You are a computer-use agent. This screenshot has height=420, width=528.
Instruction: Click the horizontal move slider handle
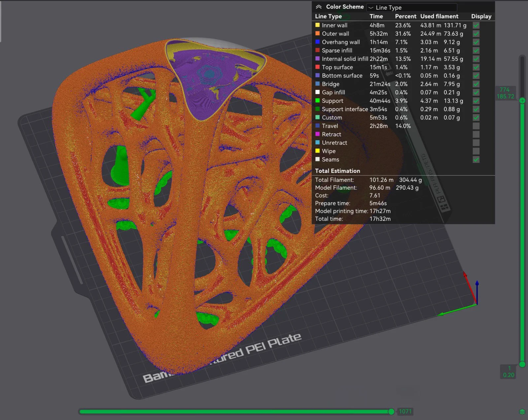(x=391, y=411)
